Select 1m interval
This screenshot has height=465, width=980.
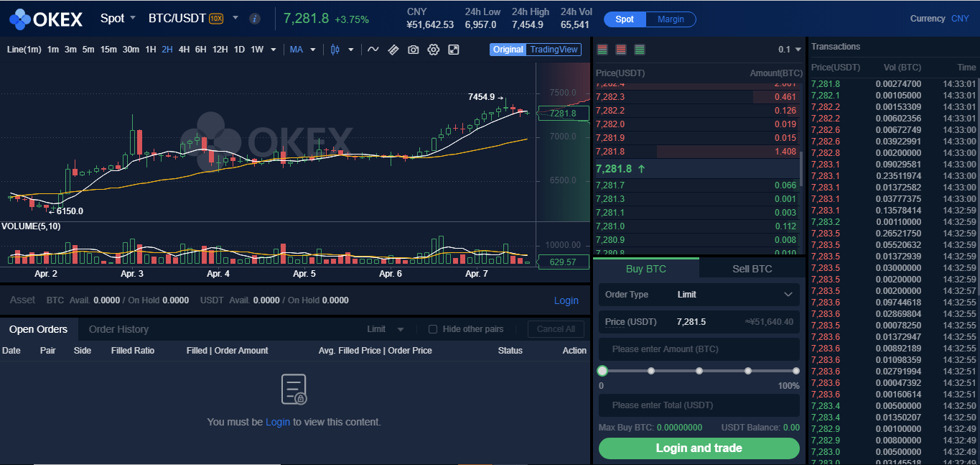[x=53, y=50]
